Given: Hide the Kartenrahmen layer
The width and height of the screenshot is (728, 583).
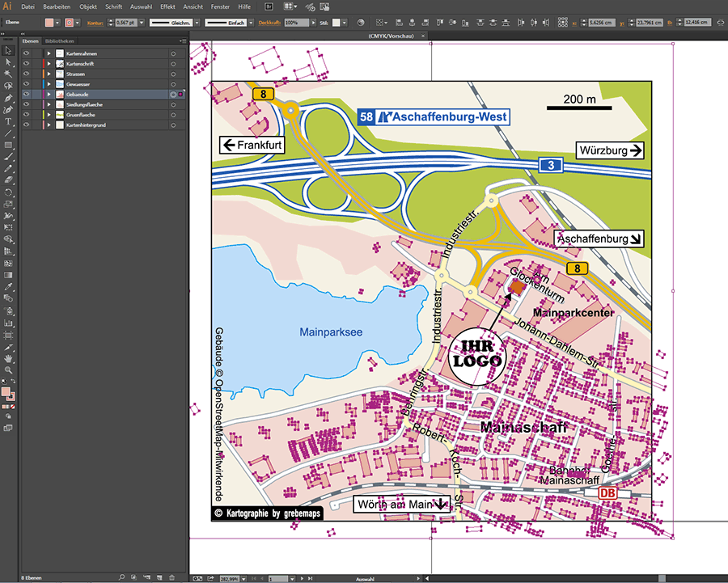Looking at the screenshot, I should point(26,53).
